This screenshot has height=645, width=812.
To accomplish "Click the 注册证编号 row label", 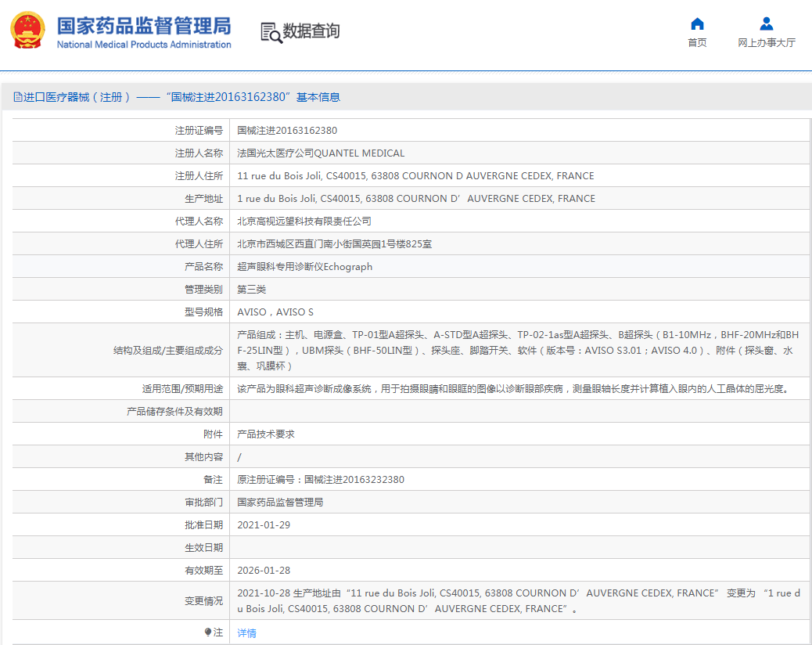I will (x=199, y=131).
